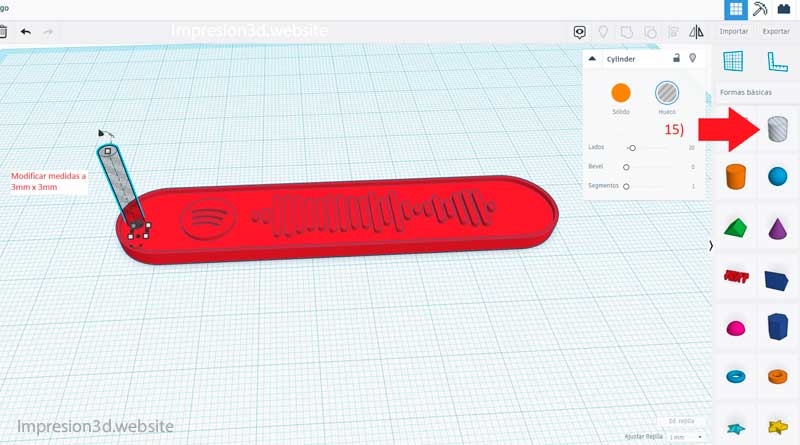Pick the orange tube shape
This screenshot has width=800, height=445.
click(778, 377)
